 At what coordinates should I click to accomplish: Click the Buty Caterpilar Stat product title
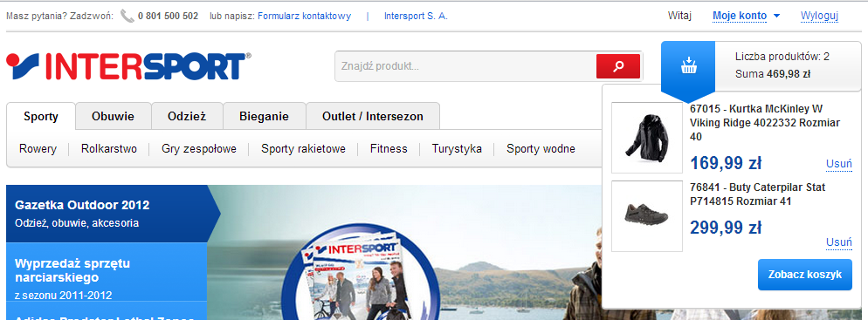point(758,194)
